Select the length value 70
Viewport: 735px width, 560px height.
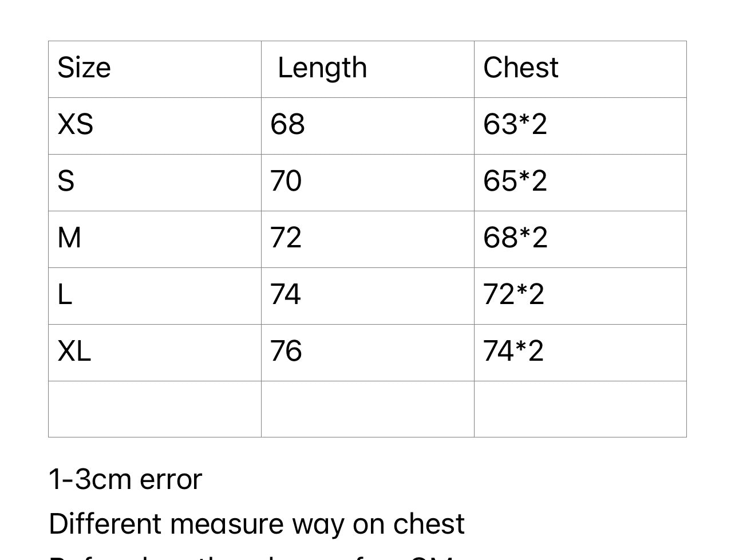pyautogui.click(x=286, y=181)
